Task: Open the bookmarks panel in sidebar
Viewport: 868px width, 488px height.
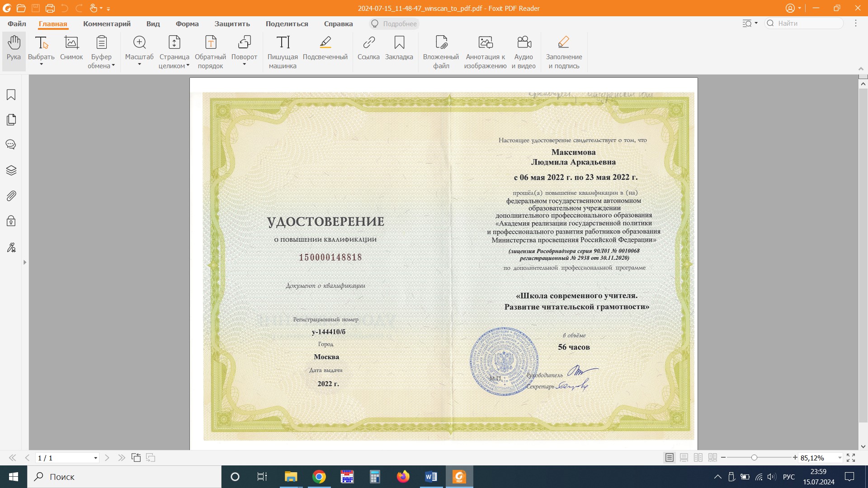Action: pos(11,95)
